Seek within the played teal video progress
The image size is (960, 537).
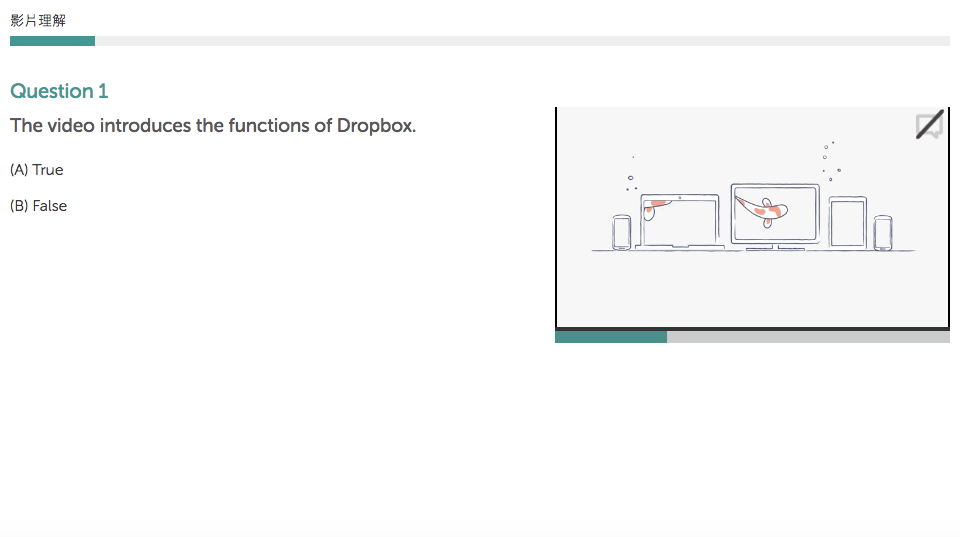pyautogui.click(x=610, y=337)
